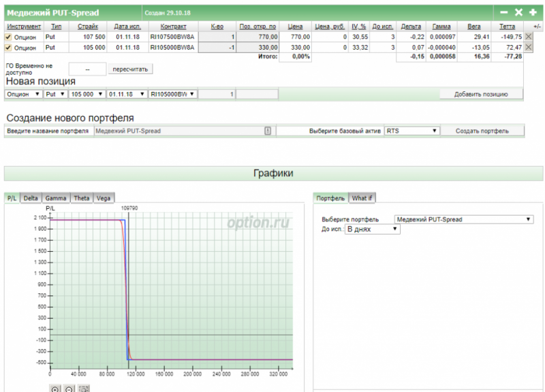Edit the open price field 770,00
This screenshot has width=545, height=392.
click(258, 37)
